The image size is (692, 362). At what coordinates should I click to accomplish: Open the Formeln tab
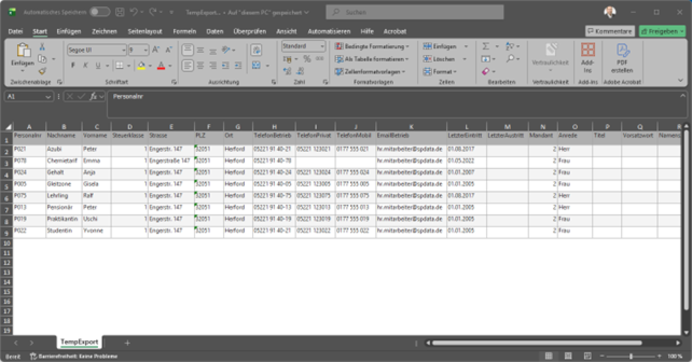(184, 31)
